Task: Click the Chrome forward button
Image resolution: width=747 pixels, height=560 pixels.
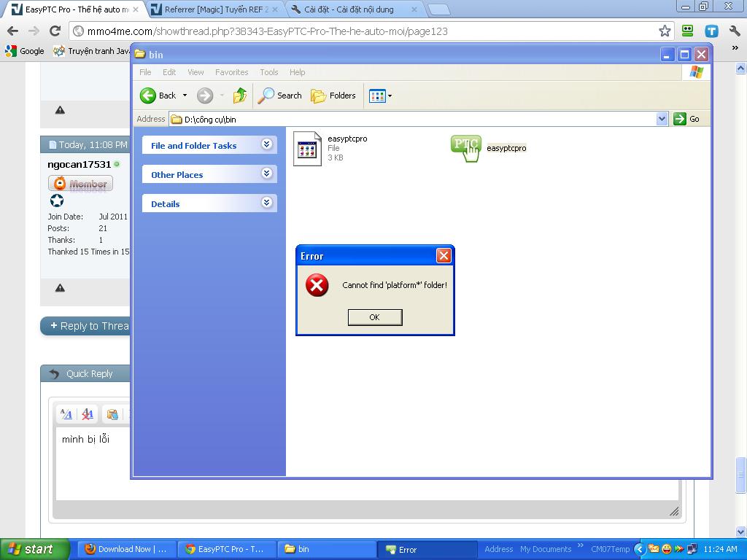Action: pyautogui.click(x=34, y=31)
